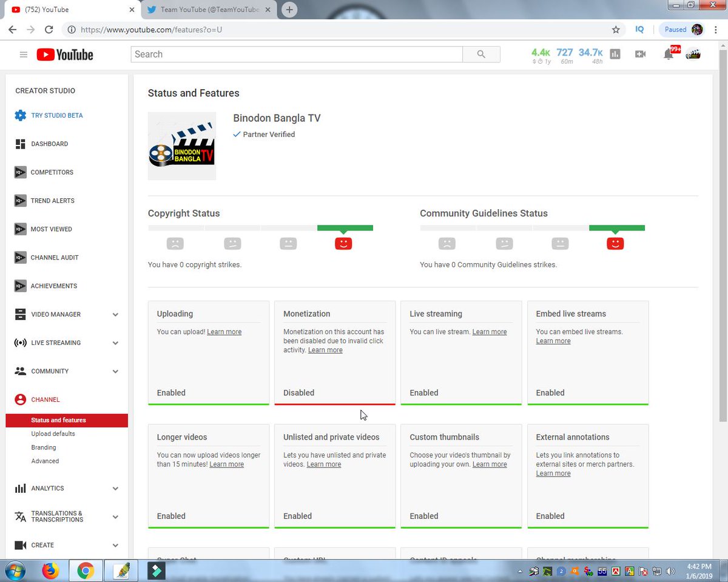Click the red smiley in Community Guidelines Status
Screen dimensions: 728x582
coord(615,244)
